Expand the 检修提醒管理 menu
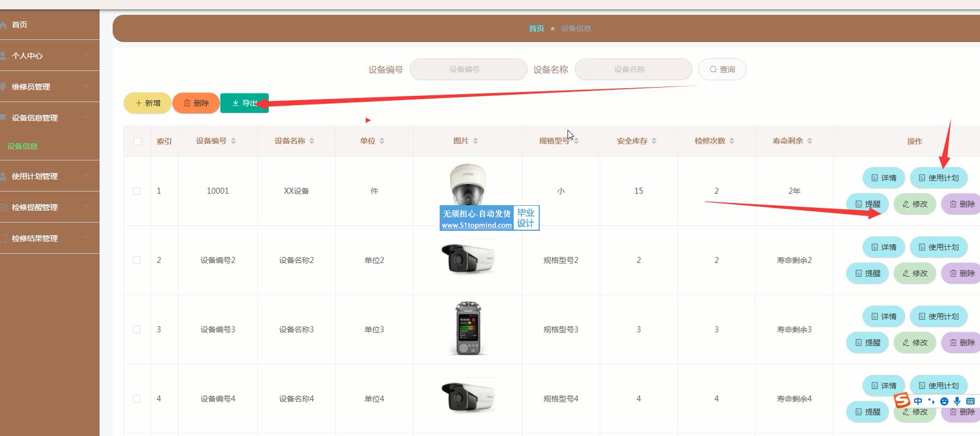Viewport: 980px width, 436px height. [50, 207]
